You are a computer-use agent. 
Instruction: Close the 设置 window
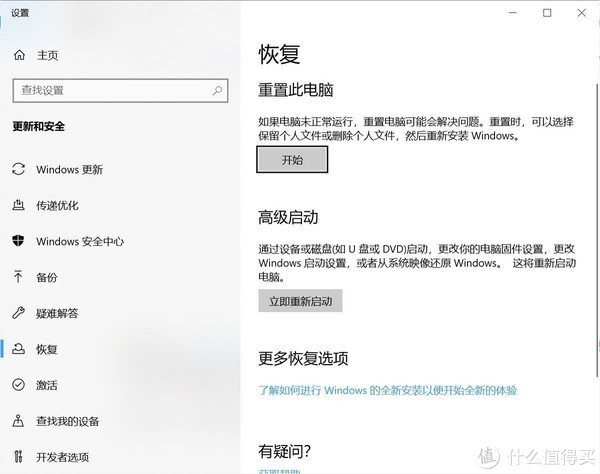(x=582, y=13)
